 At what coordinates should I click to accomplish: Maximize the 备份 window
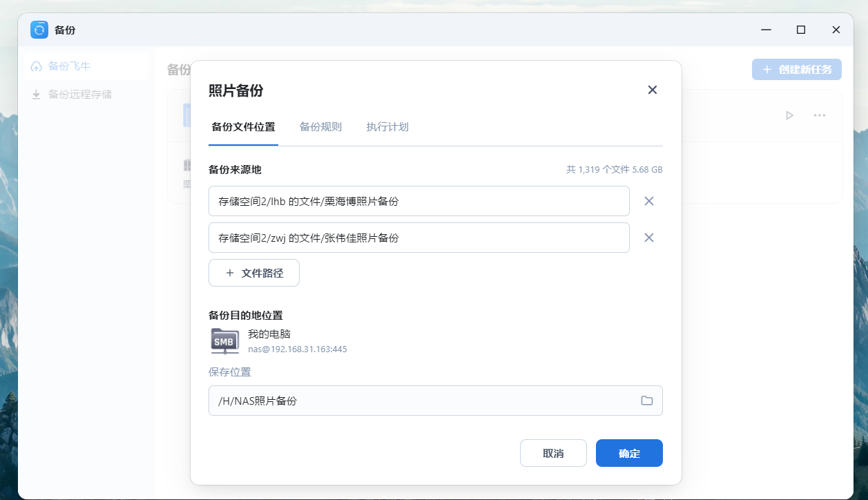801,30
